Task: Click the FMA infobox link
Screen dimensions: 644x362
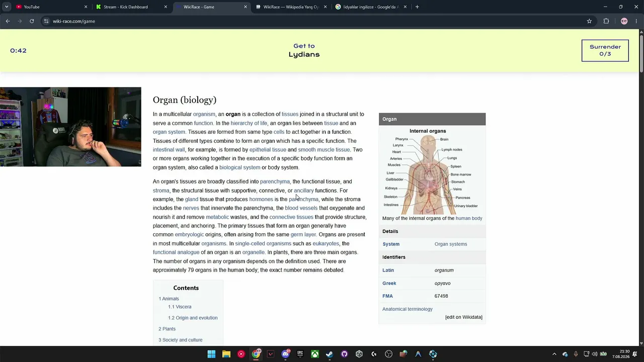Action: tap(387, 296)
